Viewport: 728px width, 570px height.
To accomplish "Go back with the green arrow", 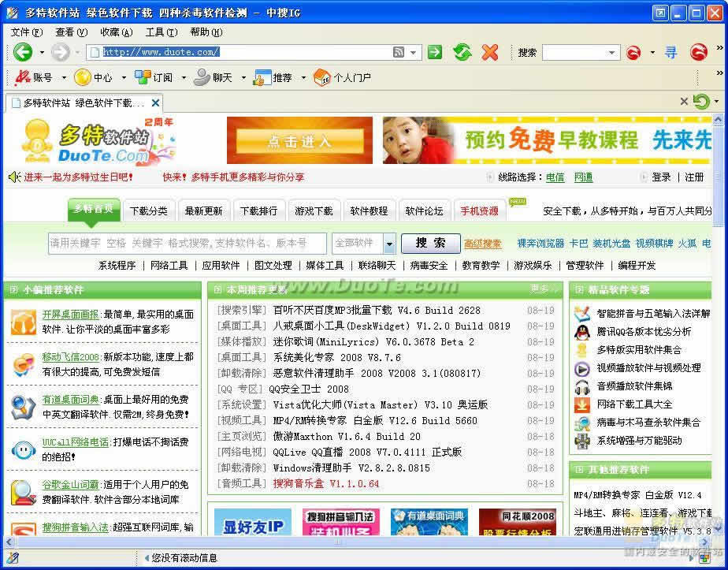I will pos(22,52).
